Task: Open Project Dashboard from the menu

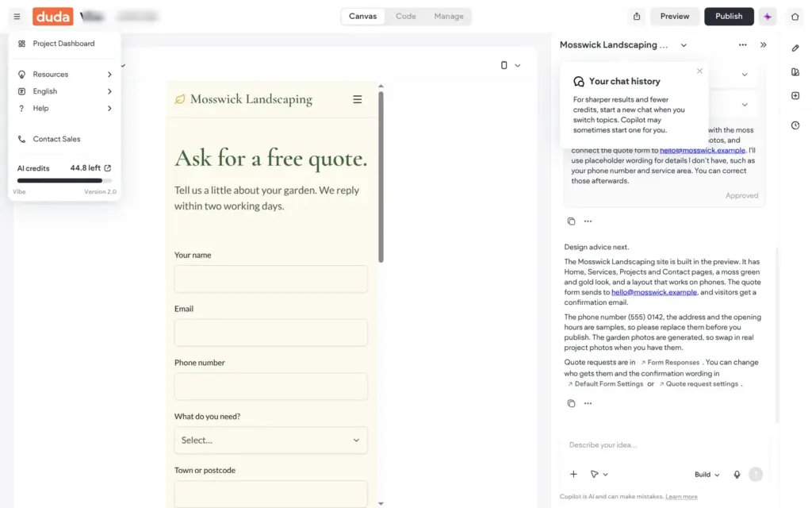Action: (x=65, y=44)
